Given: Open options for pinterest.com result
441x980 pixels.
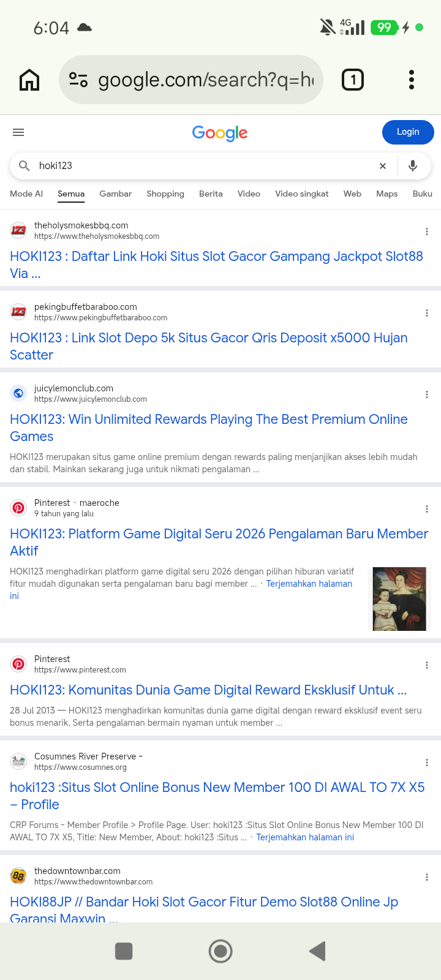Looking at the screenshot, I should (x=427, y=665).
